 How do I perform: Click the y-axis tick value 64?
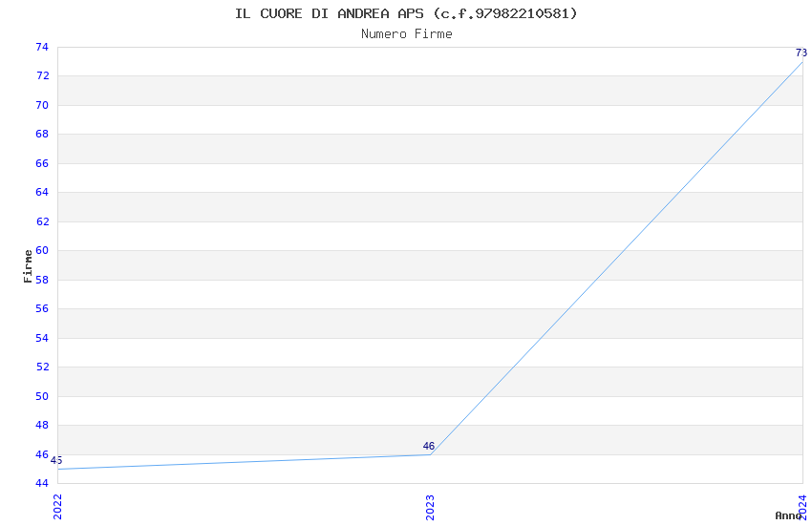tap(42, 193)
